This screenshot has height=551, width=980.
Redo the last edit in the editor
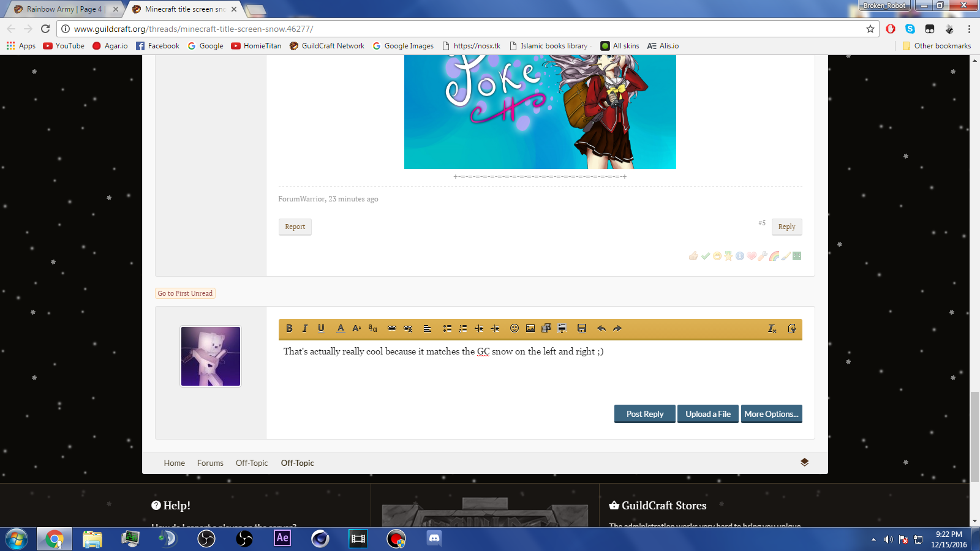pyautogui.click(x=617, y=329)
